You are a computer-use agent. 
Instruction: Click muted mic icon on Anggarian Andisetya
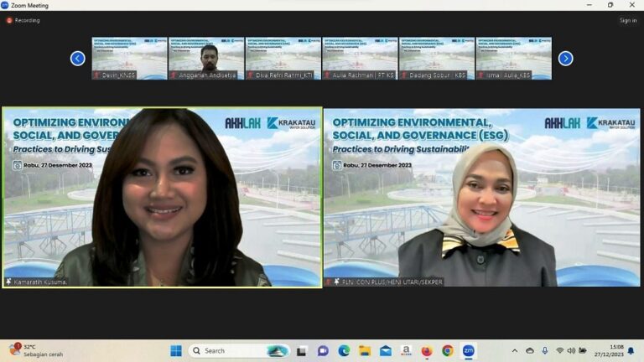[x=174, y=75]
